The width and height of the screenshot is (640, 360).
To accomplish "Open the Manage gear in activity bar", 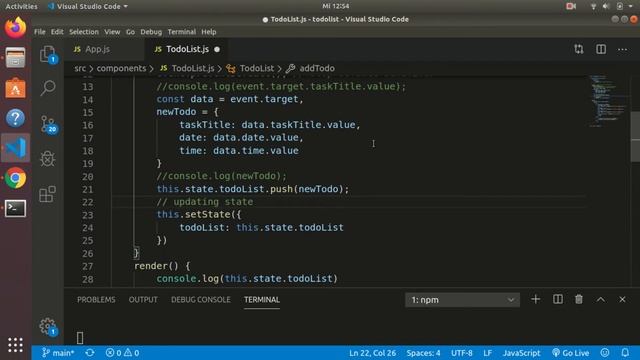I will coord(48,327).
